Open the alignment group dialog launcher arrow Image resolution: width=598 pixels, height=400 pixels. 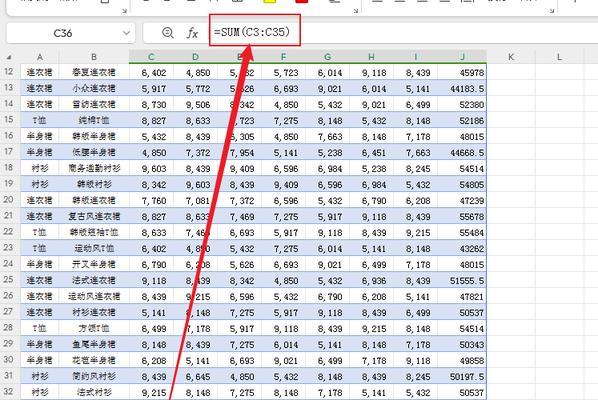(552, 11)
